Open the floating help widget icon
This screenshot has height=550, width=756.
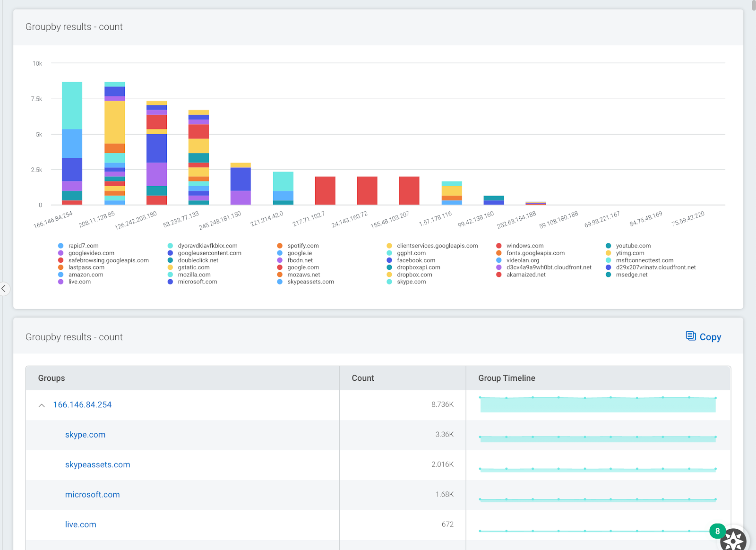click(733, 541)
